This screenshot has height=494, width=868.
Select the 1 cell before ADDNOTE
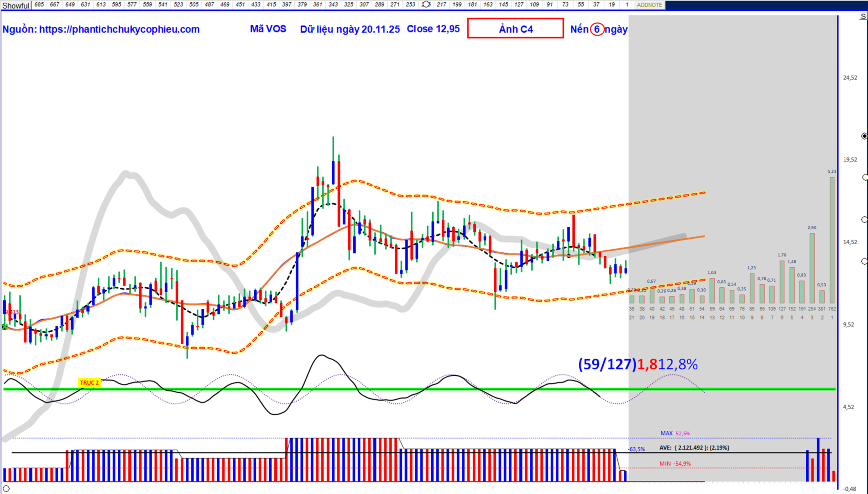pos(627,4)
